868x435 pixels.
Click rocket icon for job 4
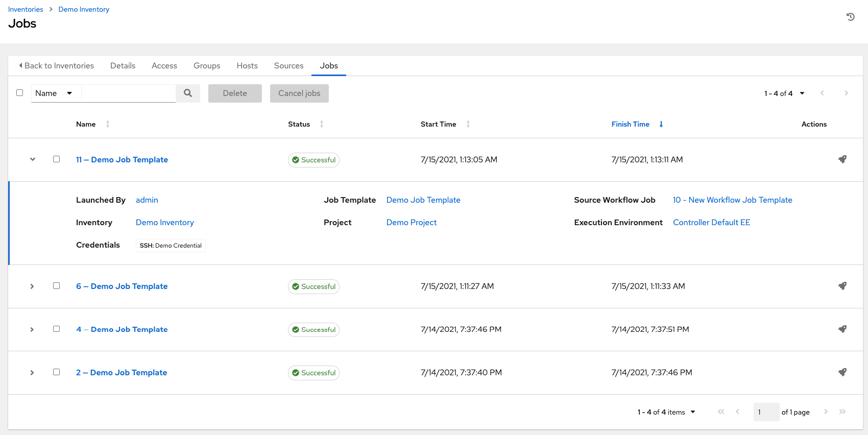pyautogui.click(x=842, y=329)
